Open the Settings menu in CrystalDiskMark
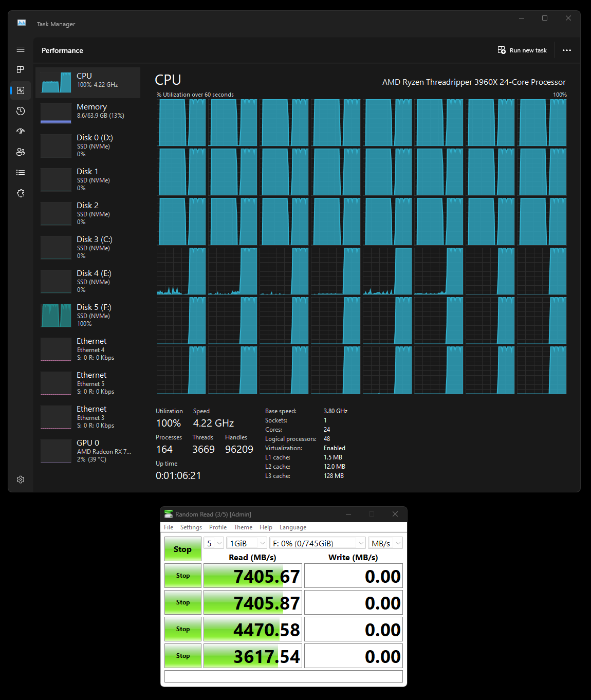The width and height of the screenshot is (591, 700). [191, 527]
